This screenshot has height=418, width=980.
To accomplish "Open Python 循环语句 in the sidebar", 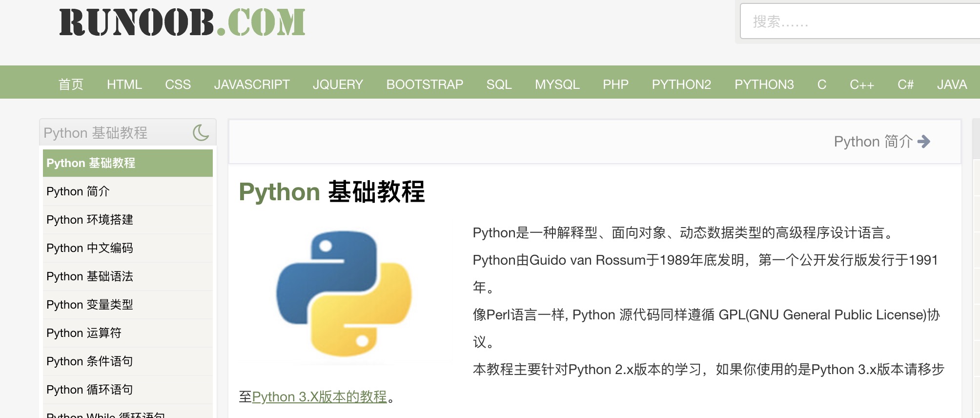I will pyautogui.click(x=128, y=390).
